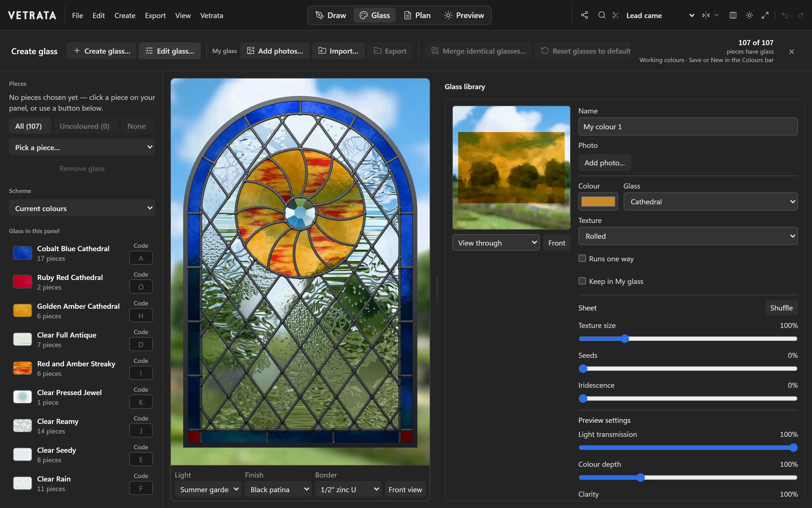The width and height of the screenshot is (812, 508).
Task: Open the File menu
Action: [77, 16]
